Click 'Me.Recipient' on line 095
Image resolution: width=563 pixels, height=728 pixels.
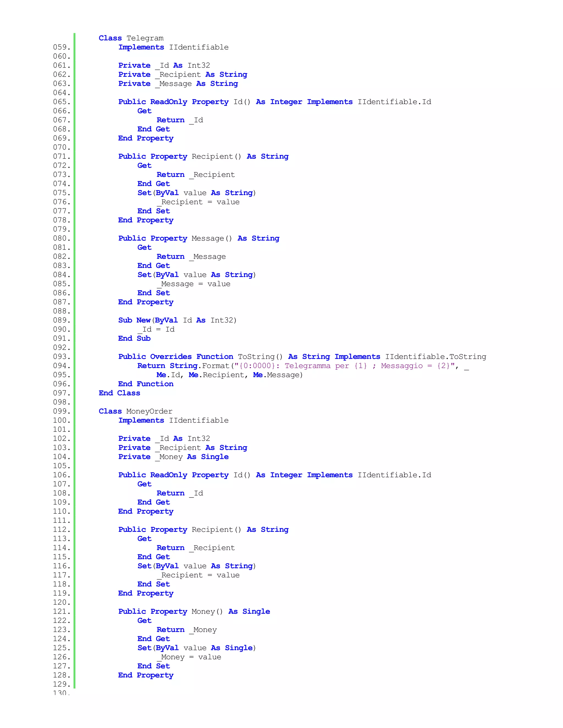pyautogui.click(x=217, y=375)
